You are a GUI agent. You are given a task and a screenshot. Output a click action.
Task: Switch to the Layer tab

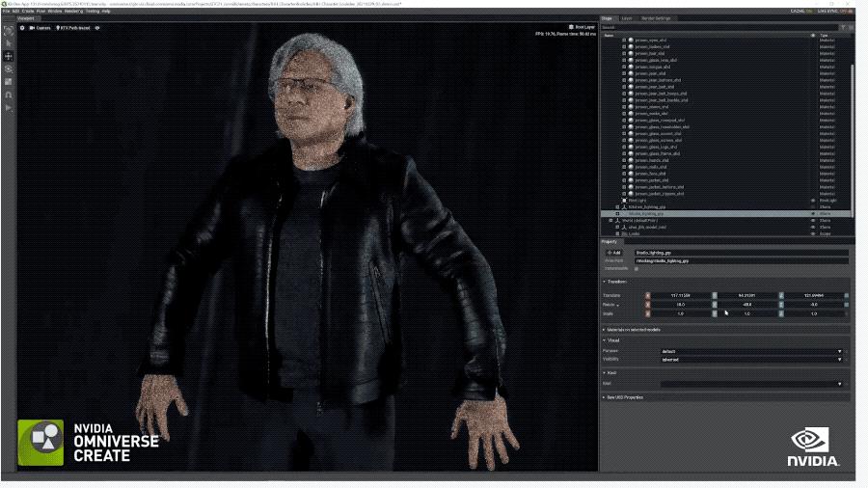tap(627, 18)
